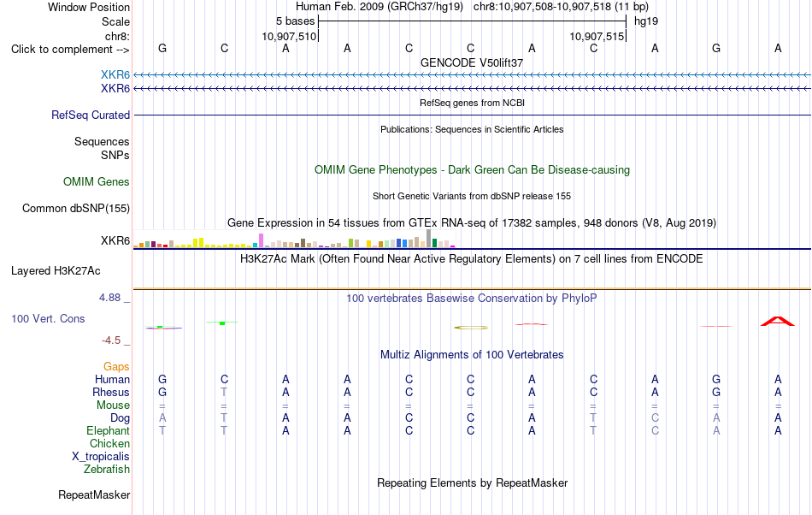Click the 'Common dbSNP(155)' track label

point(75,208)
